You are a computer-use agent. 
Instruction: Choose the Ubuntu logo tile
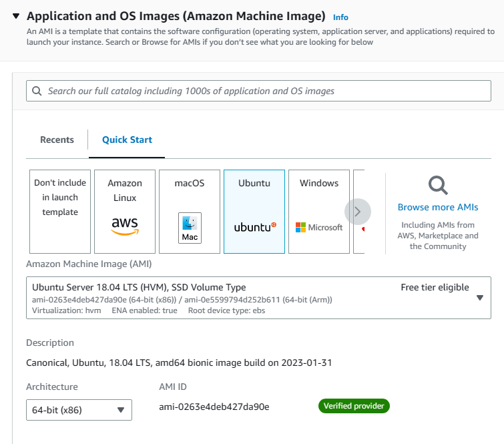pyautogui.click(x=254, y=227)
